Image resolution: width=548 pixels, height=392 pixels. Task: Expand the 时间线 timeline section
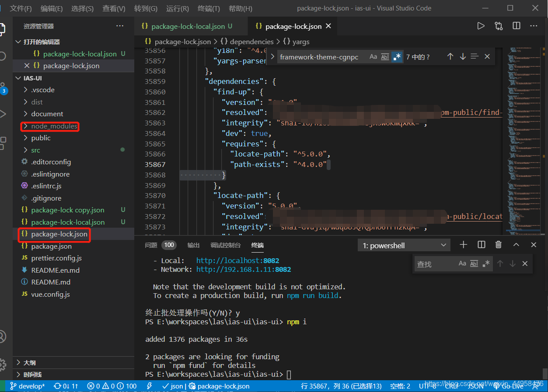coord(73,375)
